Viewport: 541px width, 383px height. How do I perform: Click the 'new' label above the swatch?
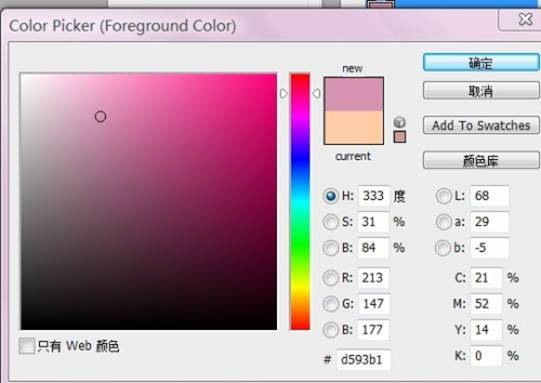[x=352, y=68]
